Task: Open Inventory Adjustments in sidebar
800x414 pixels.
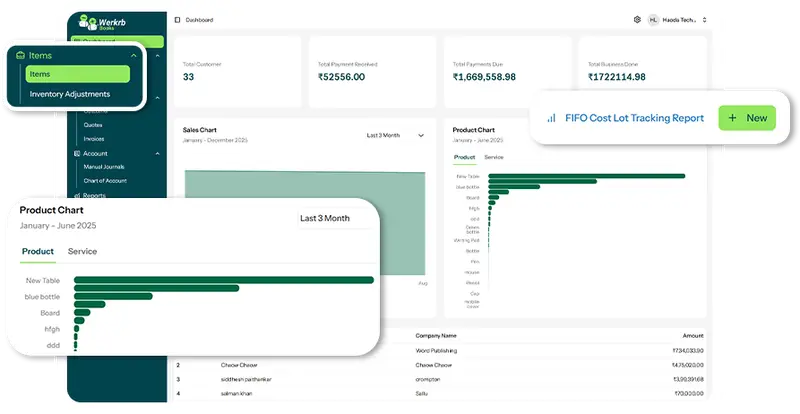Action: coord(70,94)
